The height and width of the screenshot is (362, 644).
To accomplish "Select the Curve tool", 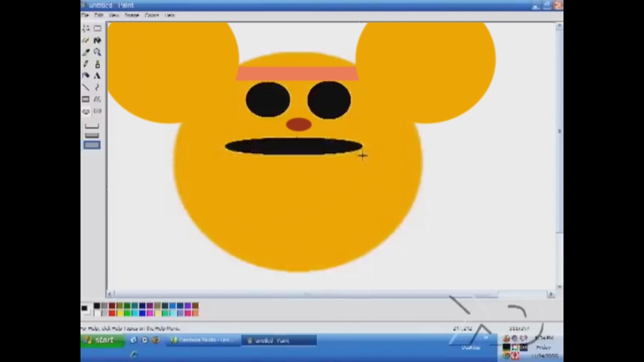I will pyautogui.click(x=97, y=87).
